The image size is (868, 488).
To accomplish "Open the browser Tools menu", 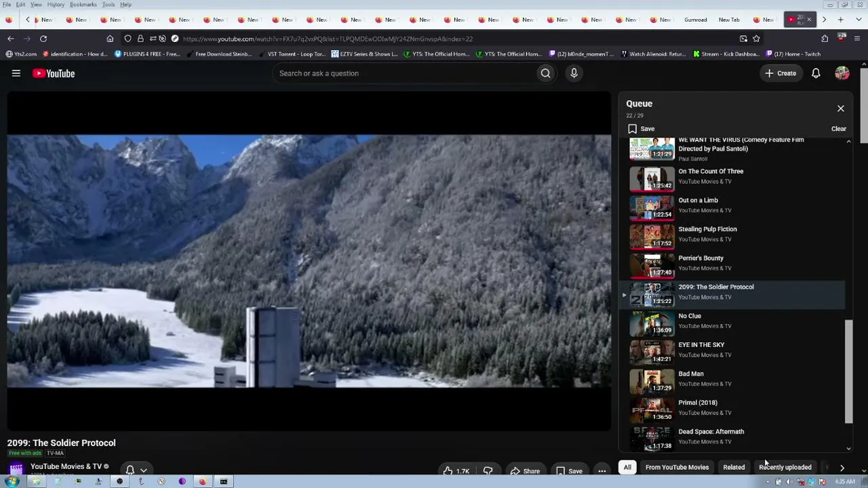I will point(108,5).
